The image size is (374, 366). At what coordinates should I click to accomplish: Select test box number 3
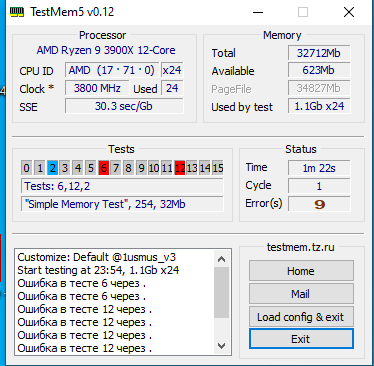click(65, 168)
